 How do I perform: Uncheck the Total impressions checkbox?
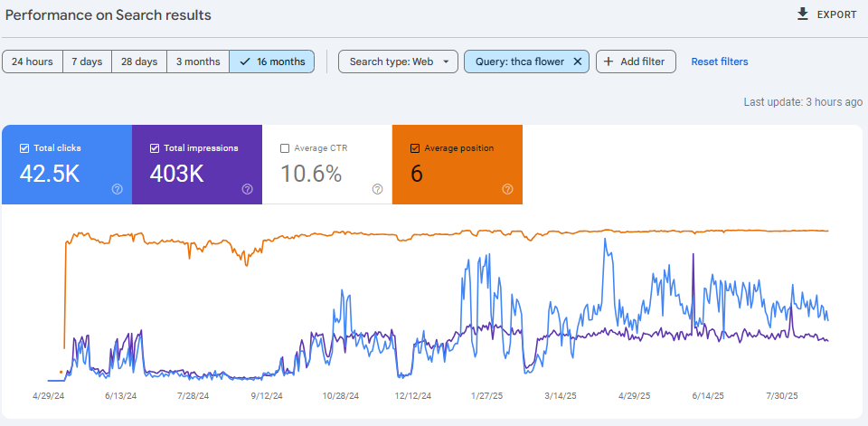pos(155,148)
